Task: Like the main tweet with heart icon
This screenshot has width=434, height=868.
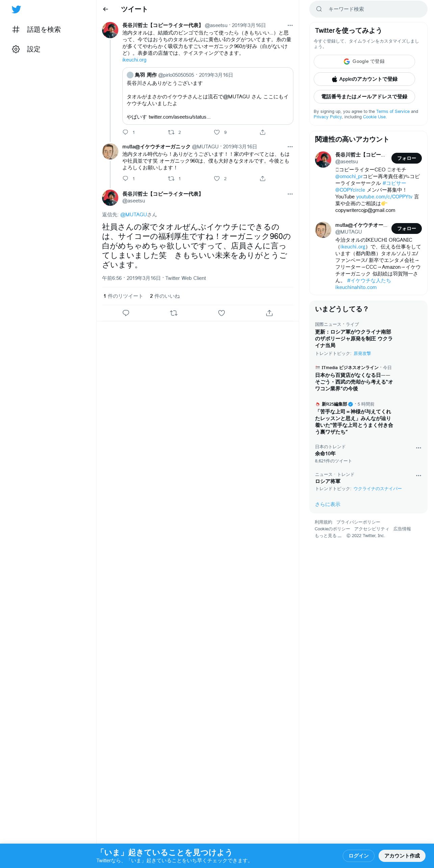Action: tap(221, 313)
